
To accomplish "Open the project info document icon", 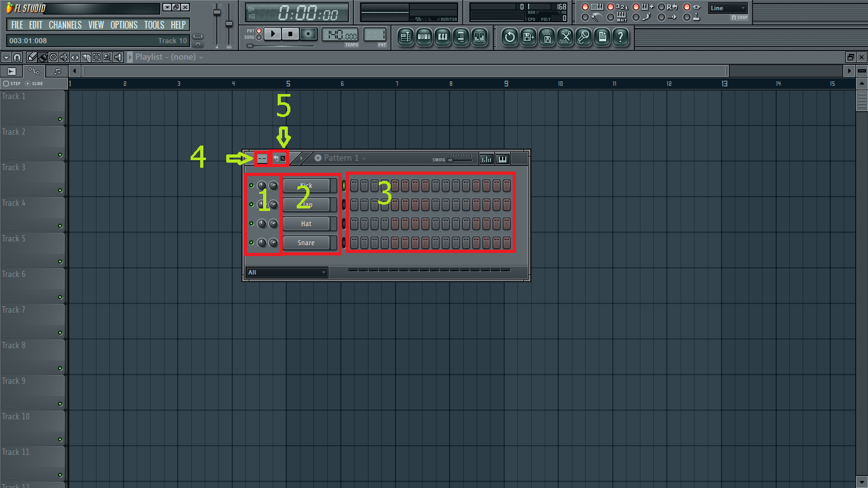I will (602, 37).
